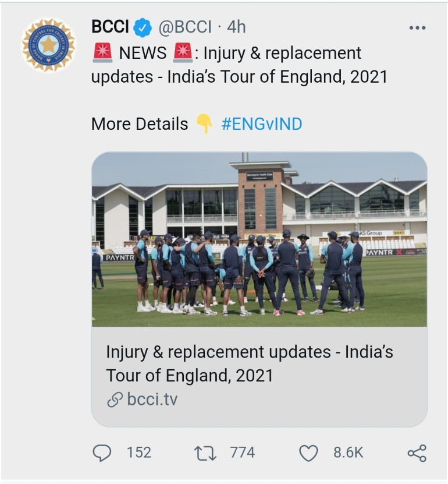Click the link card article title

(x=249, y=363)
